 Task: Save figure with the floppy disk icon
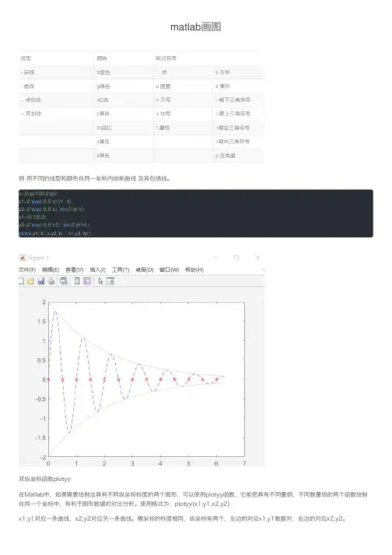coord(41,281)
